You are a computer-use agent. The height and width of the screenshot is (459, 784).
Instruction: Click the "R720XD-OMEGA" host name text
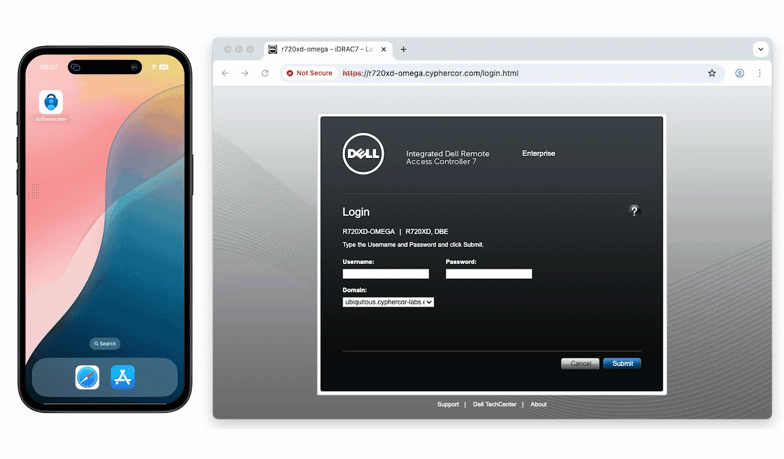(368, 232)
